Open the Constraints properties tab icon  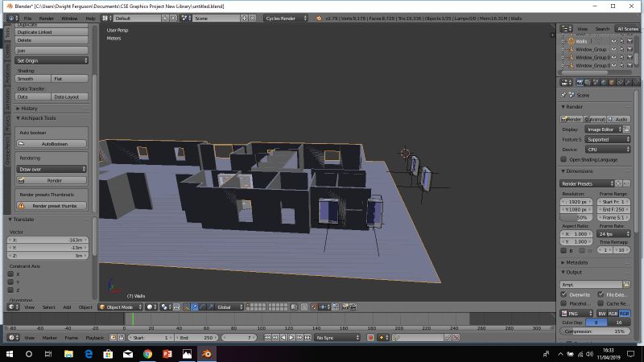(x=620, y=83)
